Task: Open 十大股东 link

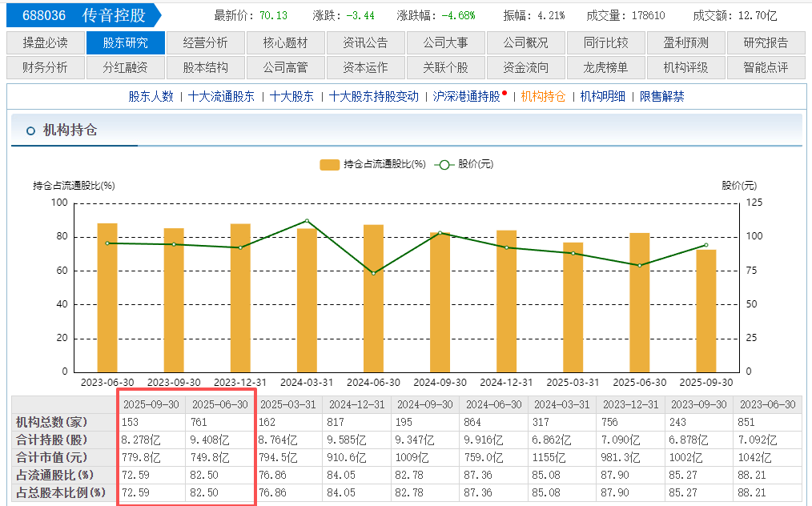Action: [x=291, y=97]
